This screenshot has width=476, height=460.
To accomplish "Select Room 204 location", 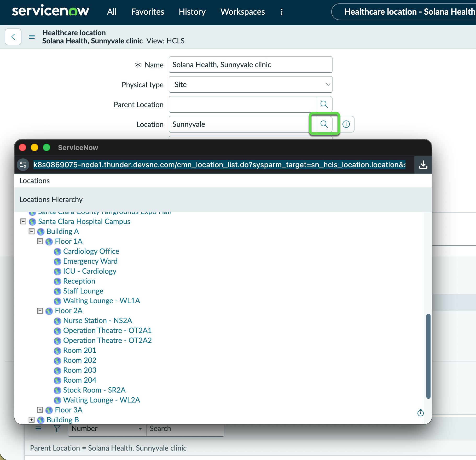I will (80, 380).
